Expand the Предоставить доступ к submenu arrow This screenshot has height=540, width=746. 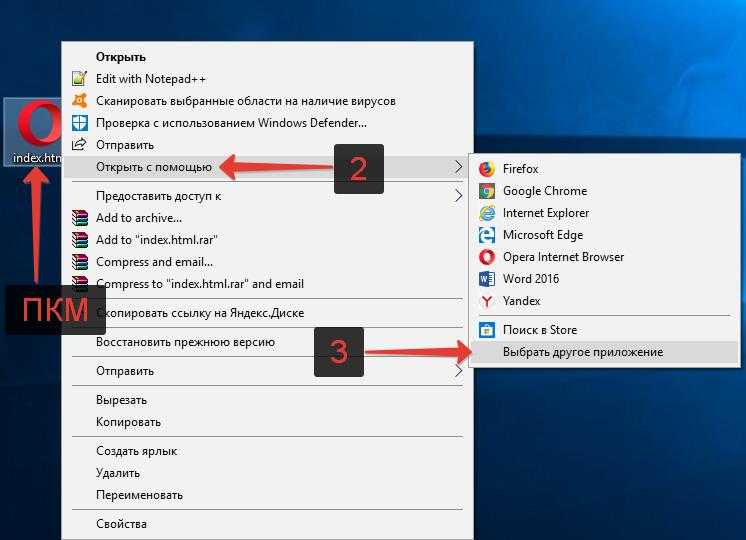point(458,196)
